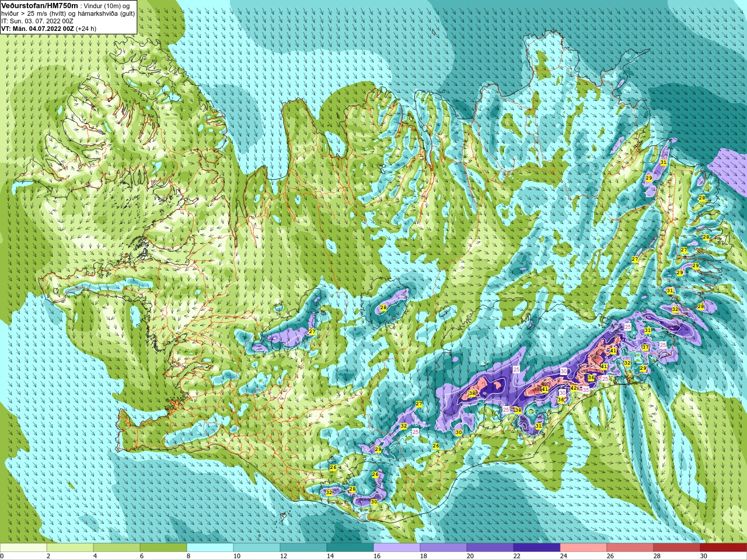
Task: Pick the lavender 16–18 m/s legend swatch
Action: [397, 548]
